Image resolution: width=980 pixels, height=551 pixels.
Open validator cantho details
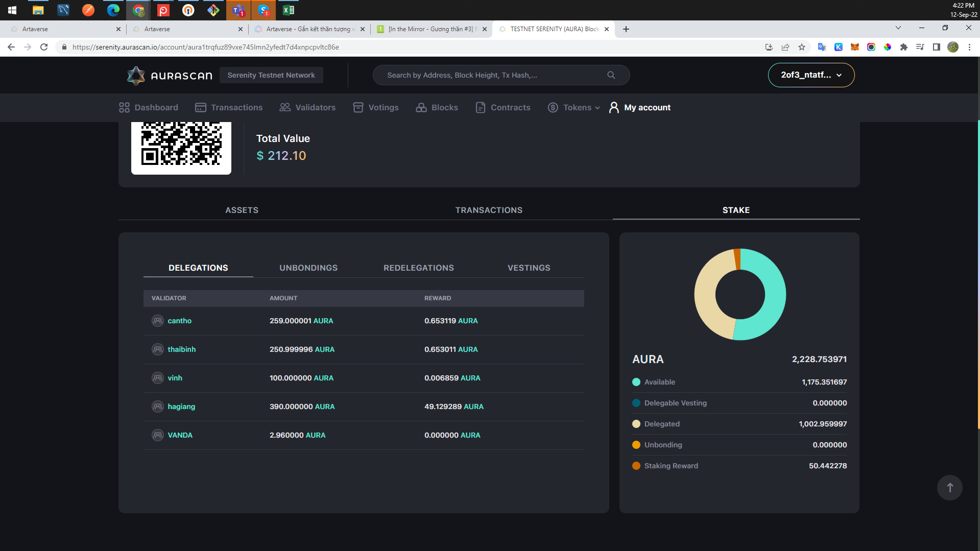(x=179, y=321)
